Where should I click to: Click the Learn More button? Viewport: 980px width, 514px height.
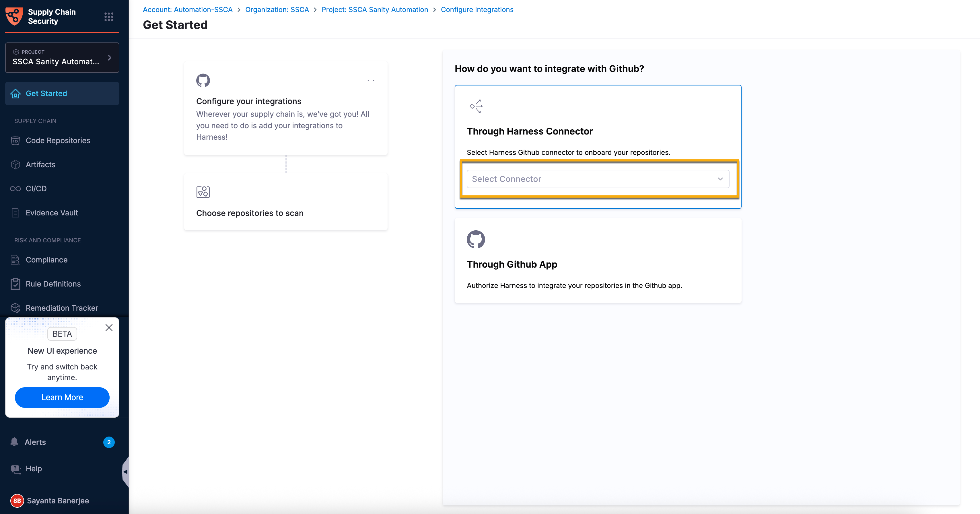pyautogui.click(x=62, y=397)
